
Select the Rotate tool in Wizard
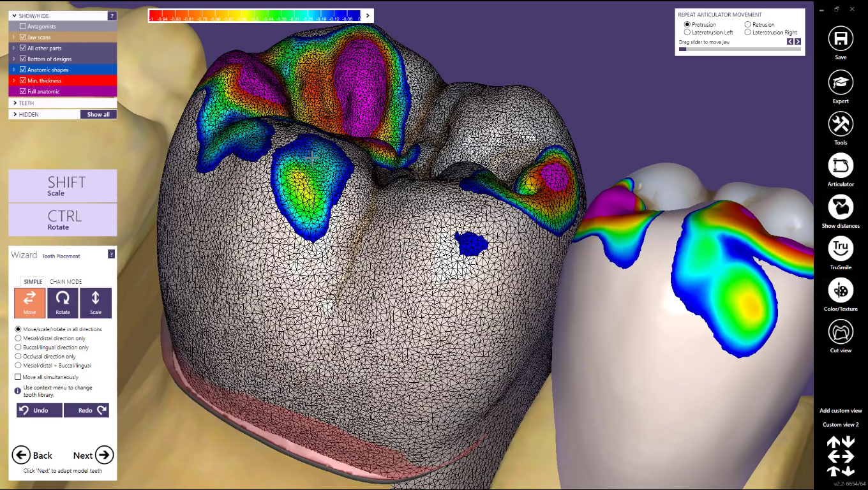pos(63,303)
